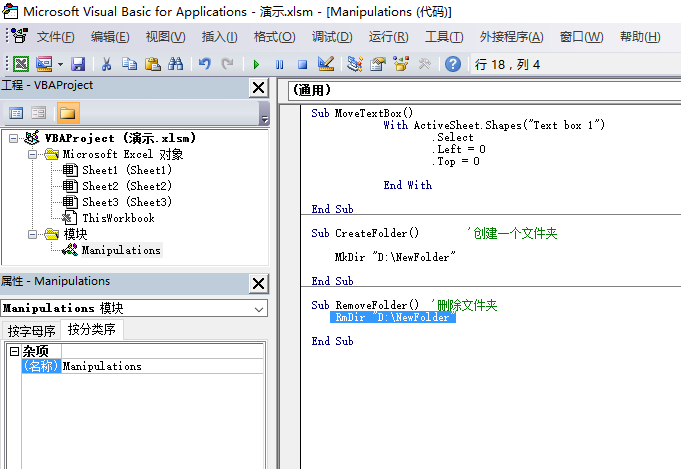Open the 调试(D) menu
The image size is (681, 469).
(332, 37)
